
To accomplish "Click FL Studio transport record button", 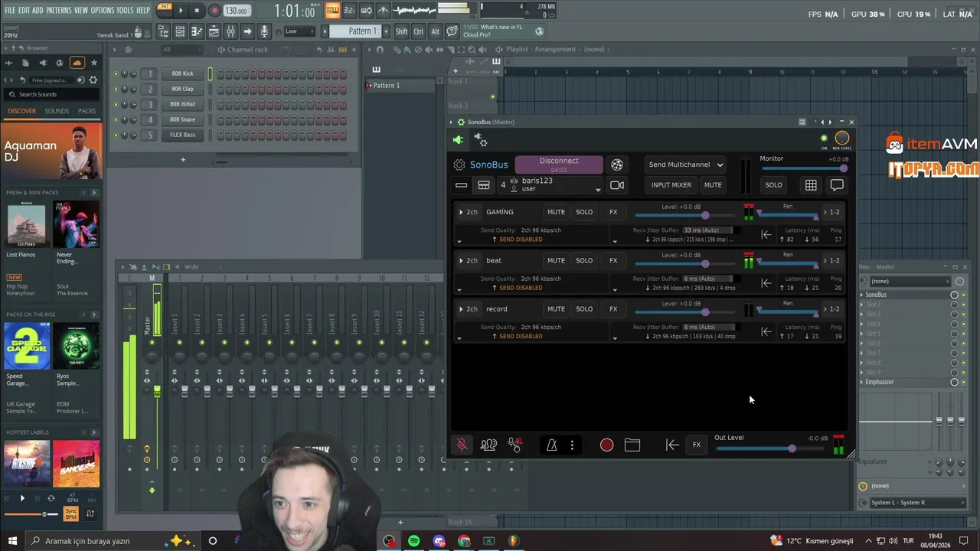I will tap(214, 11).
